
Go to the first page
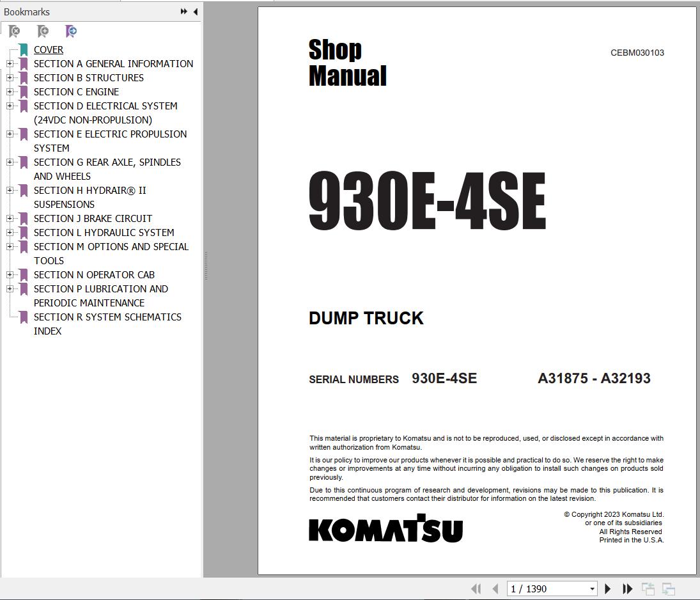[x=476, y=589]
